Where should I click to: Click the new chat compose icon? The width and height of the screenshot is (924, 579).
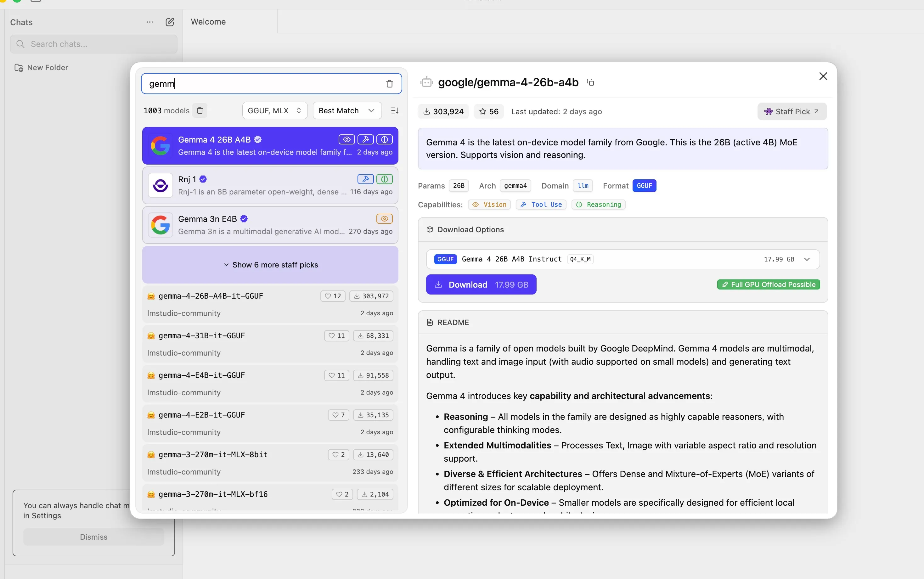[x=170, y=22]
